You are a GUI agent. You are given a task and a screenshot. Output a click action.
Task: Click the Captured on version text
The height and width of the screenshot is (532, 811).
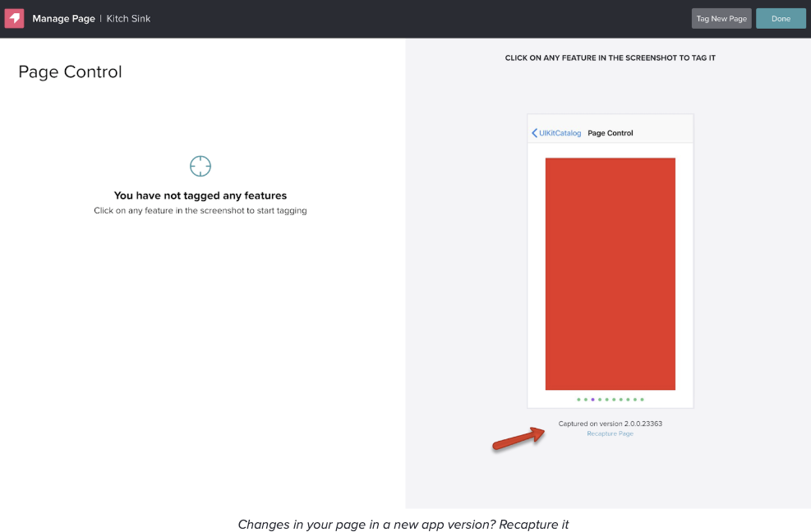[x=611, y=424]
